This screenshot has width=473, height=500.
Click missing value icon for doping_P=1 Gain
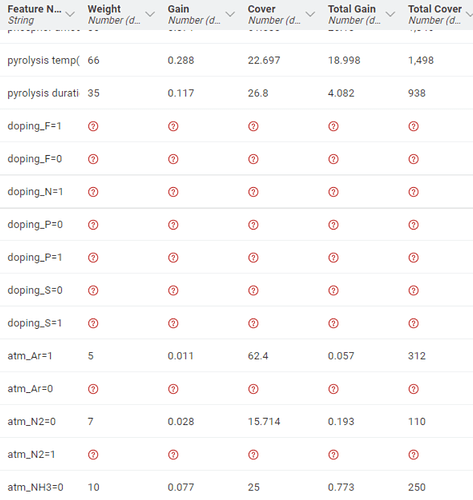pyautogui.click(x=173, y=258)
